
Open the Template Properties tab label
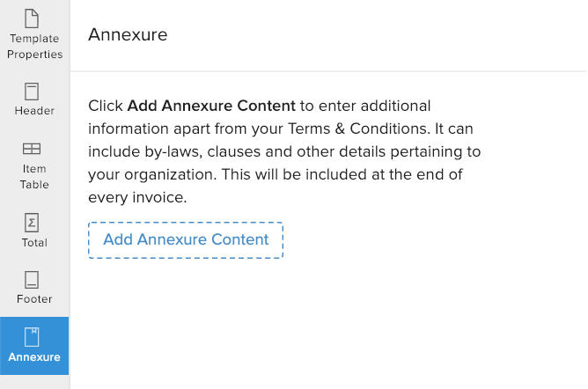[x=34, y=47]
